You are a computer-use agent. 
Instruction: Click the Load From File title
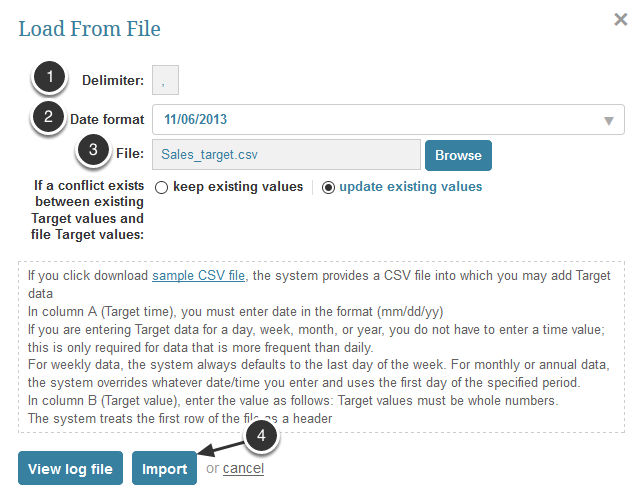click(89, 28)
